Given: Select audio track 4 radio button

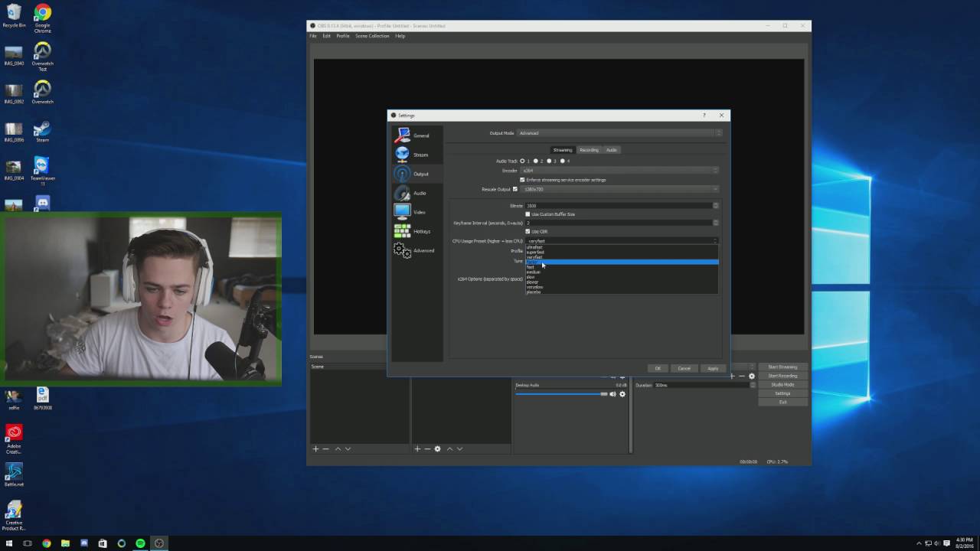Looking at the screenshot, I should (x=563, y=161).
